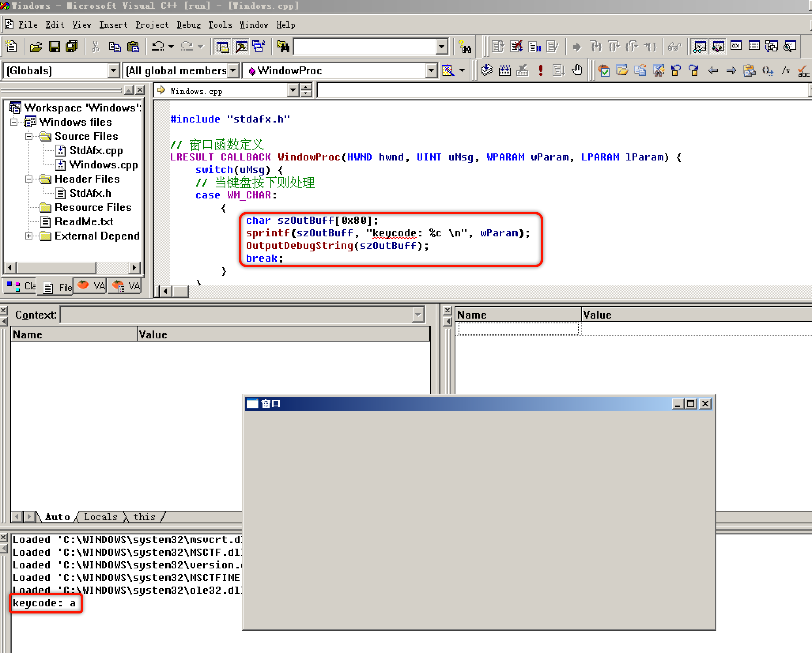
Task: Open the Find combo box dropdown
Action: (442, 47)
